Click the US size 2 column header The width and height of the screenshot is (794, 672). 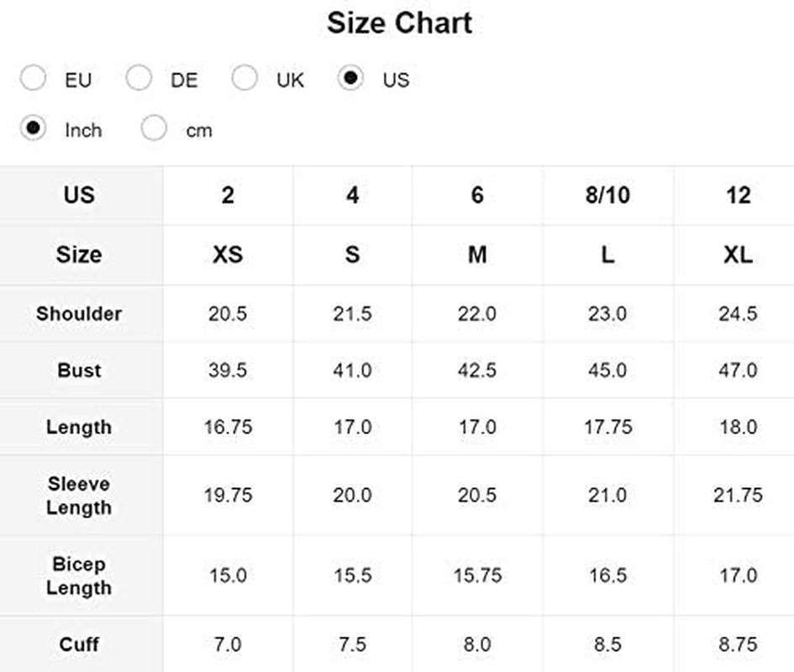tap(228, 196)
